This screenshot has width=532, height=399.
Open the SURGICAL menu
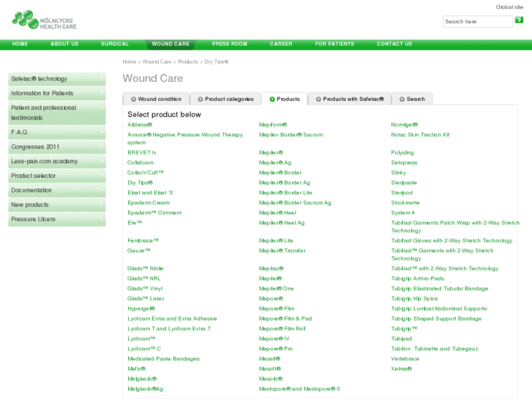point(115,44)
